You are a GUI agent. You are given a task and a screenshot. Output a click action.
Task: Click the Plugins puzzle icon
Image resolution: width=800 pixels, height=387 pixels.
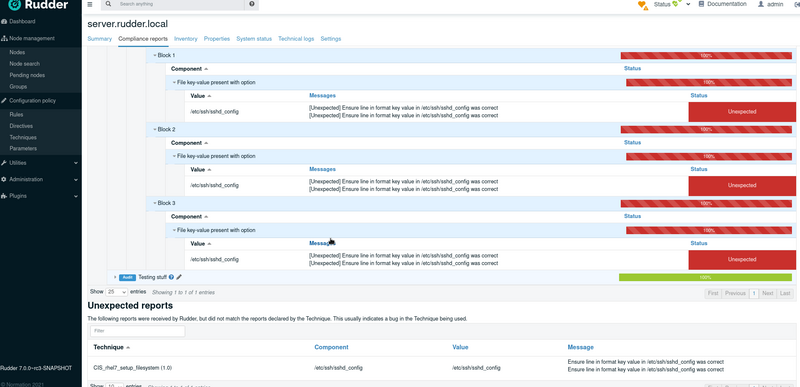pyautogui.click(x=4, y=196)
